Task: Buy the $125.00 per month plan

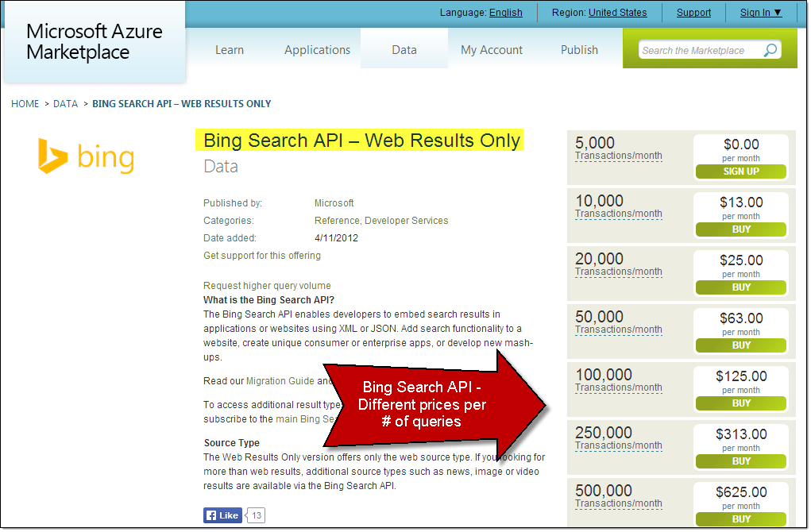Action: (740, 403)
